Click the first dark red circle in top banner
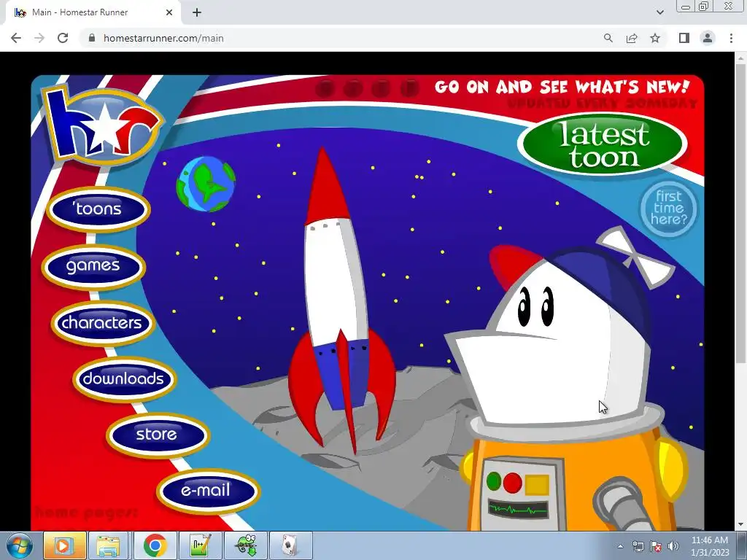 pos(325,88)
